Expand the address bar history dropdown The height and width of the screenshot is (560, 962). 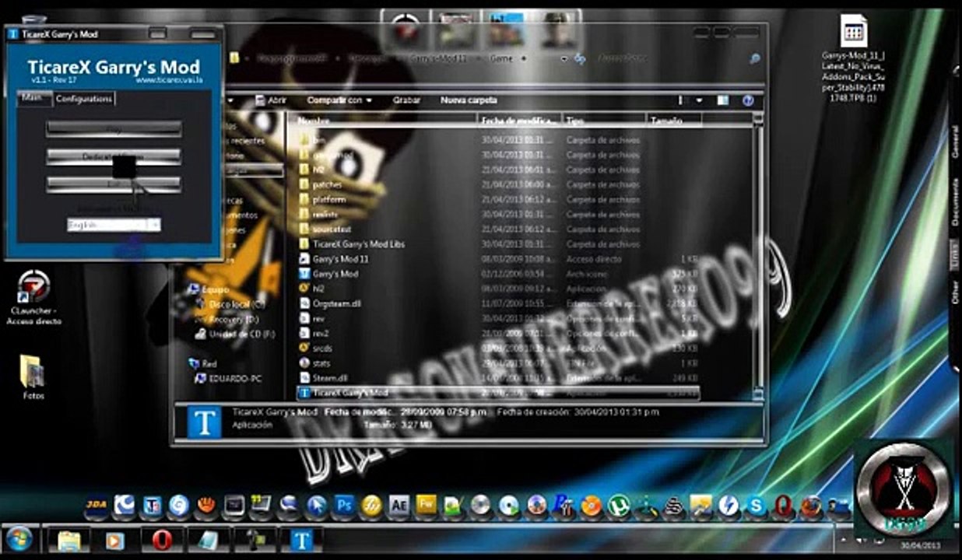pos(564,59)
